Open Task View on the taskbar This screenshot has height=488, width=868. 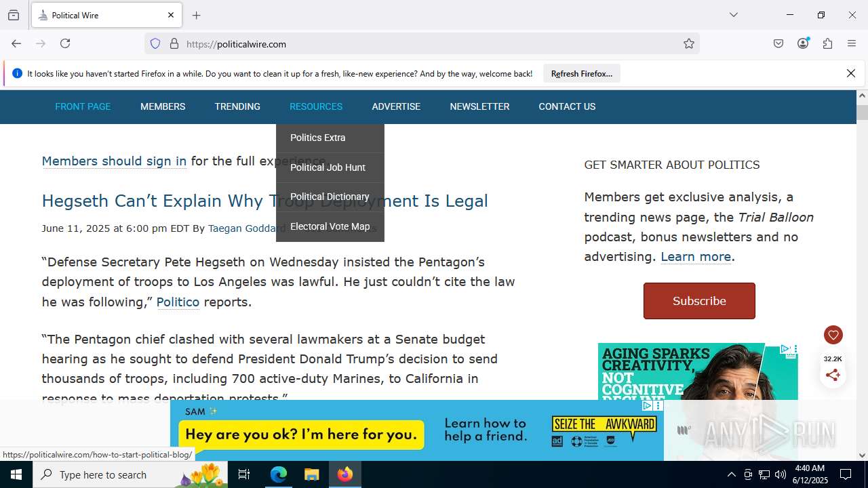[x=244, y=474]
